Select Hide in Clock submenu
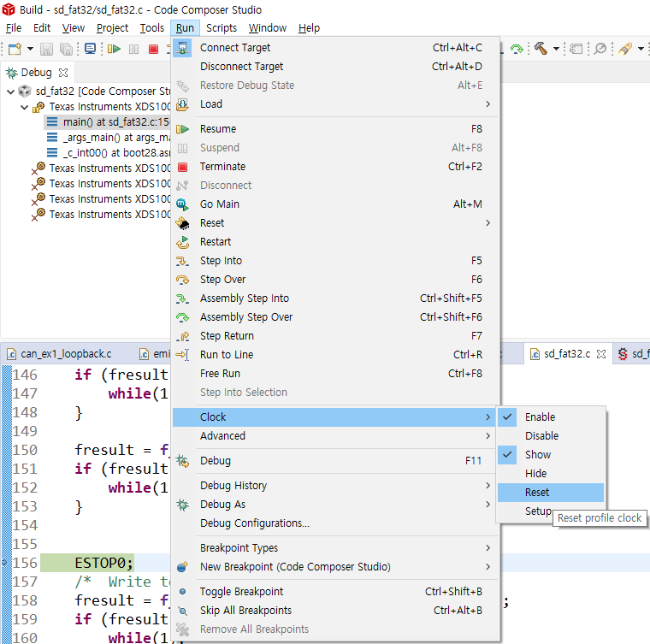650x644 pixels. point(550,474)
